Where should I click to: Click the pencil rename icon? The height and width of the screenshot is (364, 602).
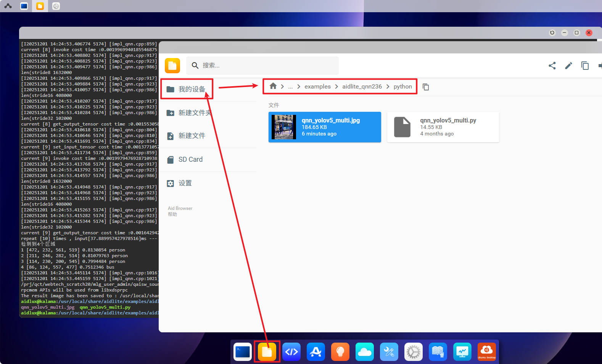pyautogui.click(x=568, y=66)
